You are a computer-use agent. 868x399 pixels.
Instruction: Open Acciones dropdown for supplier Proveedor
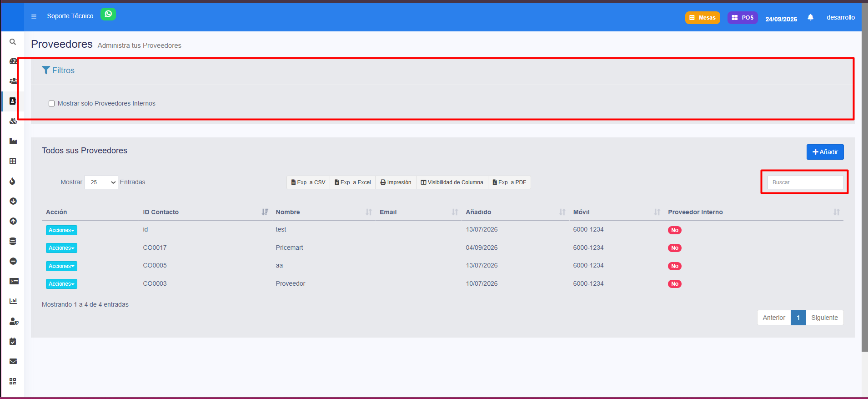61,284
